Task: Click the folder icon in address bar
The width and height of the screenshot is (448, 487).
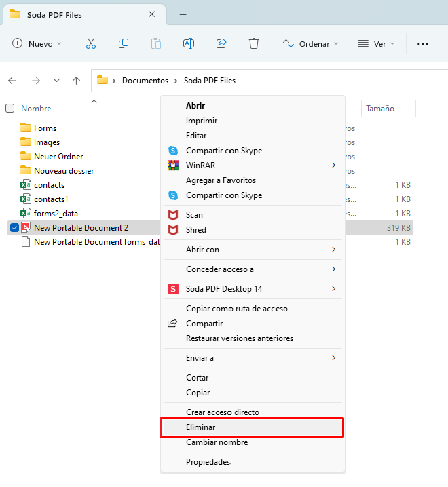Action: (x=102, y=81)
